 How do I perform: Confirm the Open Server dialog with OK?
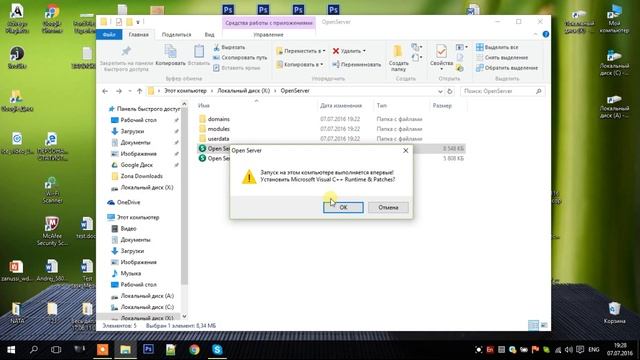tap(343, 207)
